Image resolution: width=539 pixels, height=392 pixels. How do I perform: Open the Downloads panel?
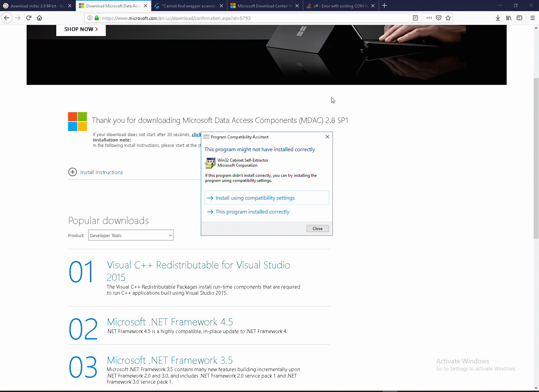click(x=498, y=18)
